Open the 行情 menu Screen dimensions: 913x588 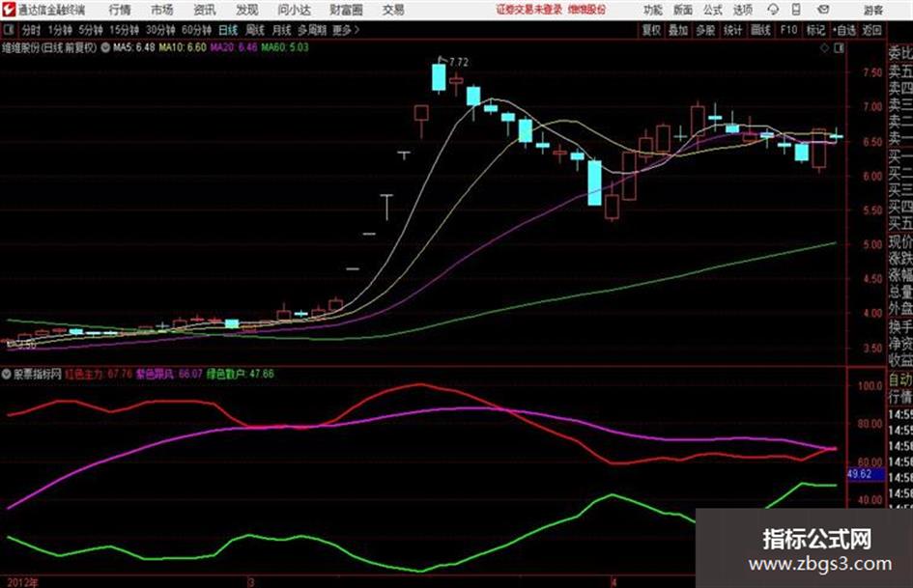tap(120, 10)
